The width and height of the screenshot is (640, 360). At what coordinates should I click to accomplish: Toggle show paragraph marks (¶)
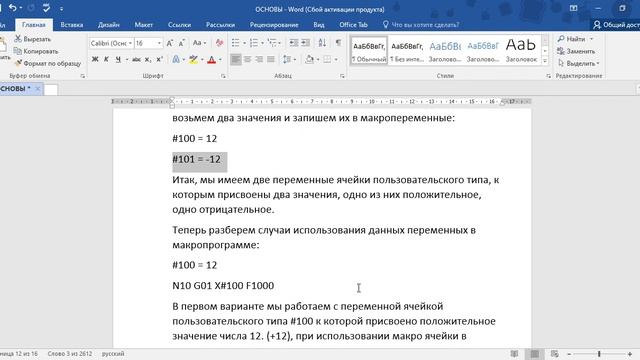tap(338, 43)
